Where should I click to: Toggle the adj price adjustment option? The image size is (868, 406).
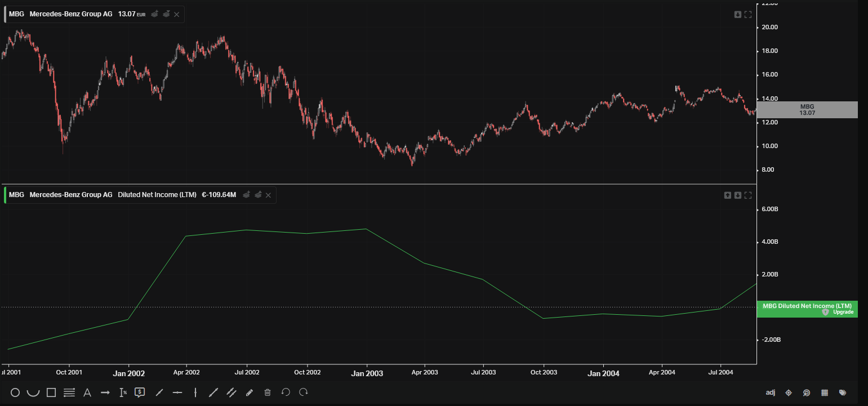coord(771,392)
